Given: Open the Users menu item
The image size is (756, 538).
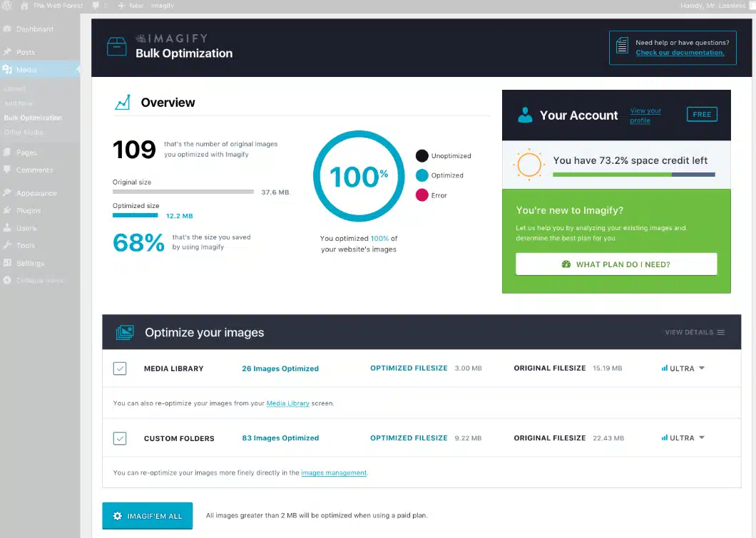Looking at the screenshot, I should coord(26,228).
